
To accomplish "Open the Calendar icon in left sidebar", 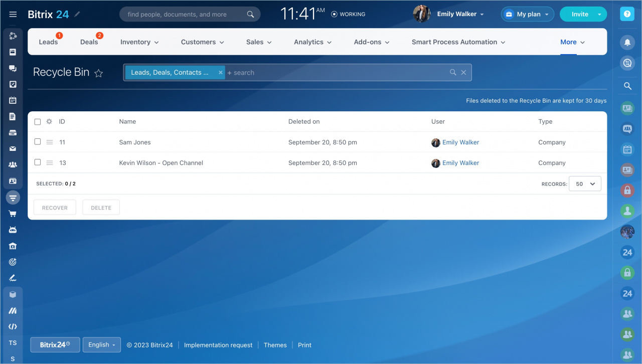I will point(13,100).
